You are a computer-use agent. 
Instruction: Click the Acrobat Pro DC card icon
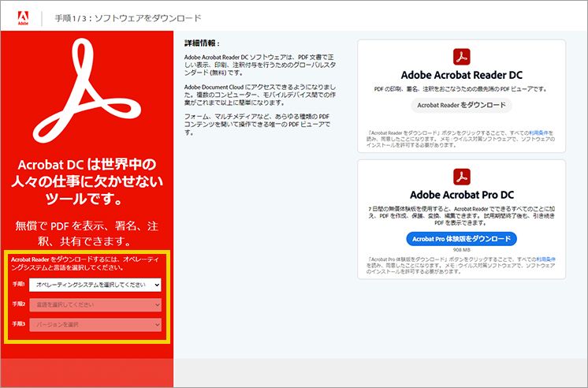click(461, 177)
